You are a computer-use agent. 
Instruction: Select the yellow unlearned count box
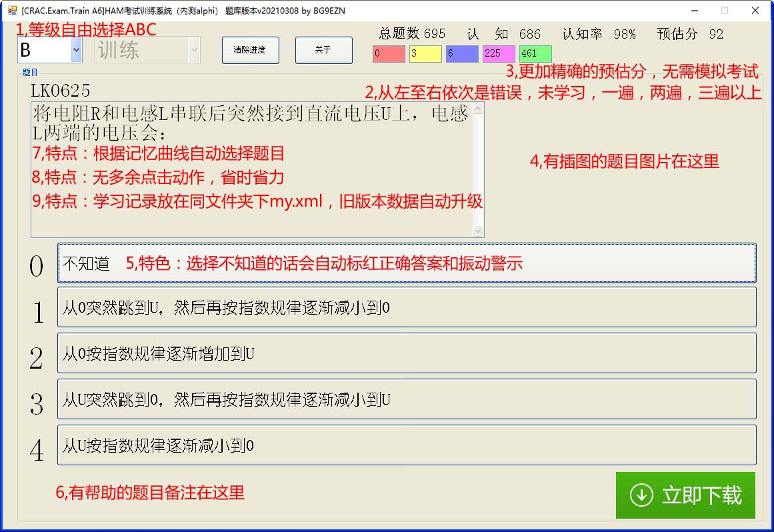coord(425,54)
